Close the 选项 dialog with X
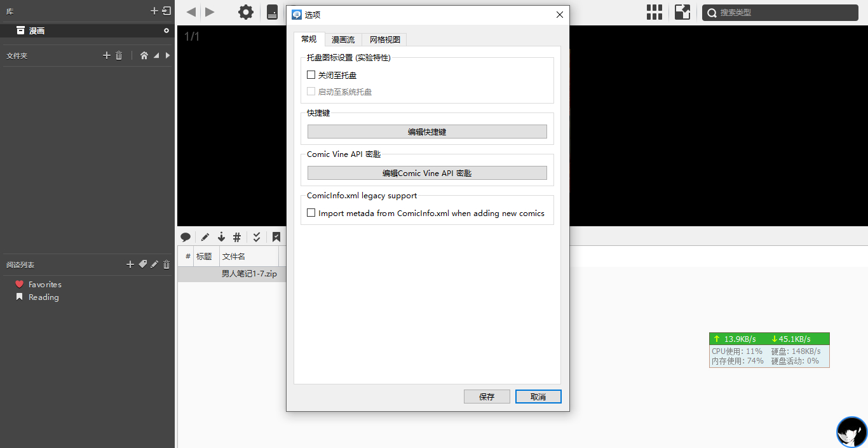The height and width of the screenshot is (448, 868). pos(560,15)
